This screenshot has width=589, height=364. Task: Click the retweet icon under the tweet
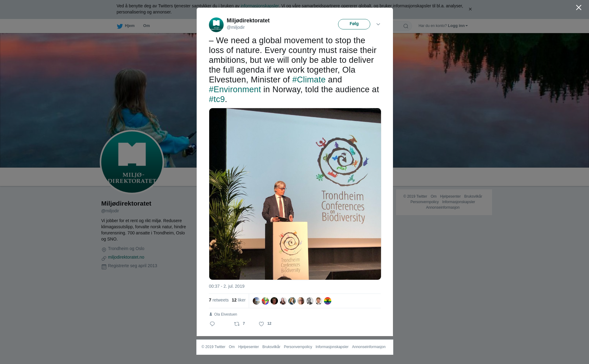pos(237,324)
